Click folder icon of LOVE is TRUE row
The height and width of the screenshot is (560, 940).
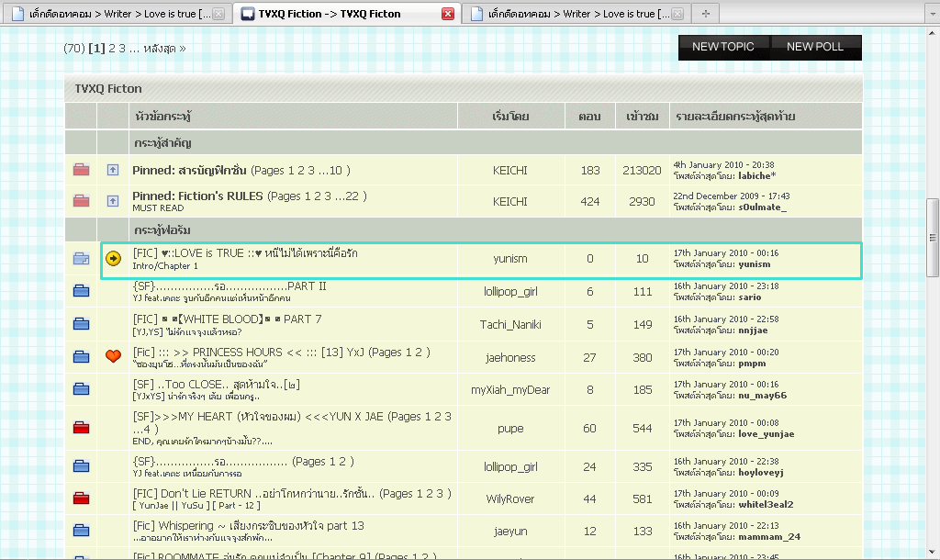tap(81, 259)
